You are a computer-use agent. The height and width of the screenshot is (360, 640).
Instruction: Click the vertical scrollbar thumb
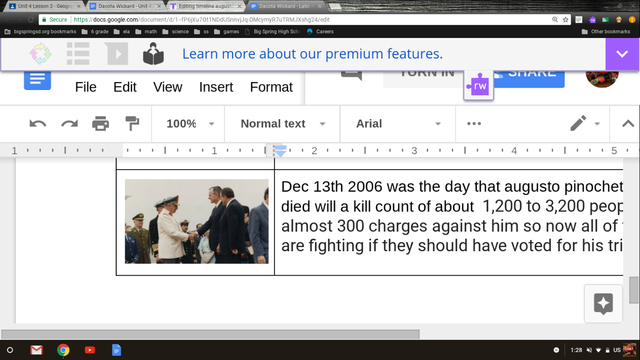pyautogui.click(x=633, y=290)
